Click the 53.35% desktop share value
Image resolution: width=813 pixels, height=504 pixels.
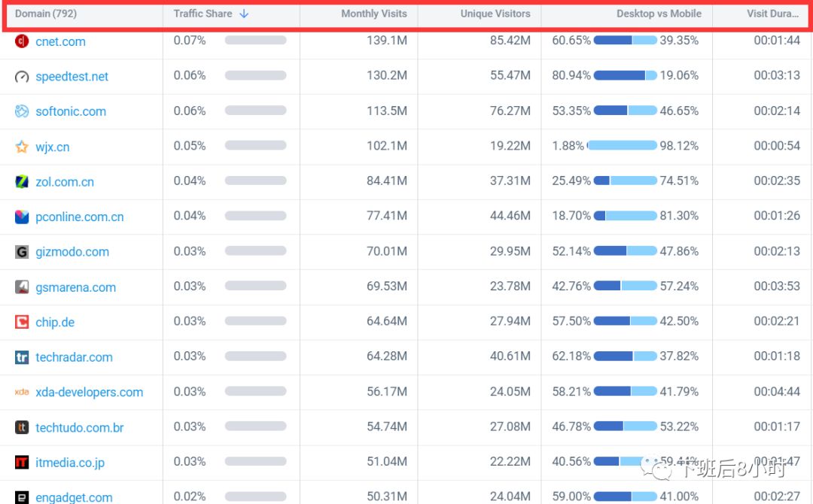(571, 111)
